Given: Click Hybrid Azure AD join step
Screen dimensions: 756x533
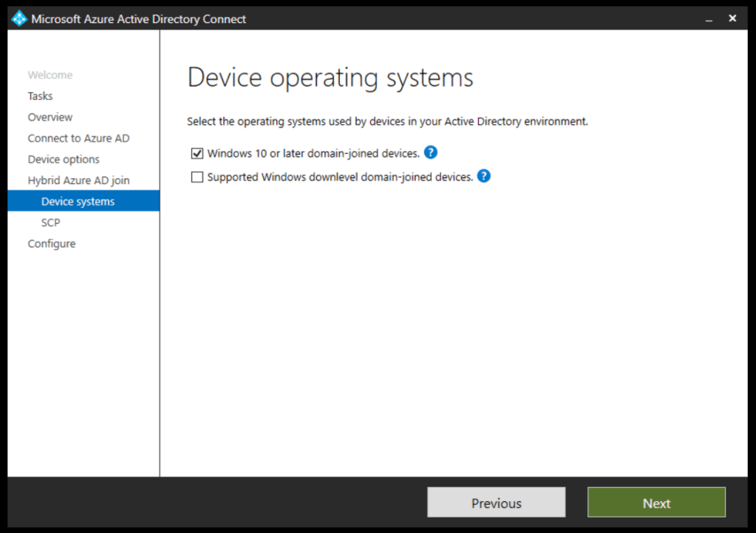Looking at the screenshot, I should pyautogui.click(x=78, y=180).
